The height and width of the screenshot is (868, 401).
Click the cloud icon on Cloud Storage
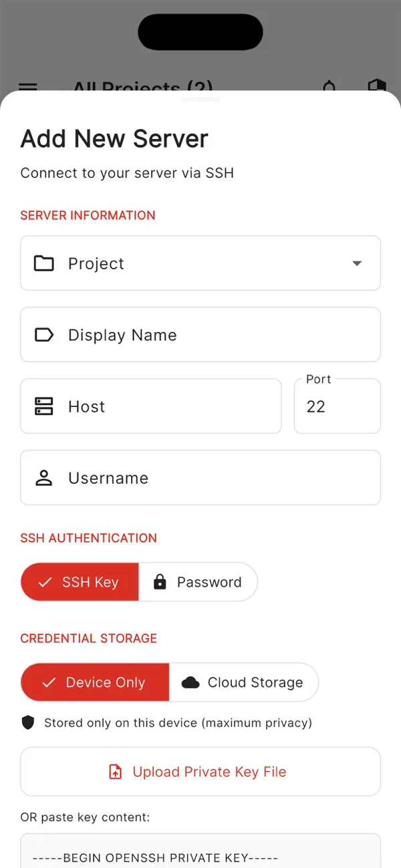pyautogui.click(x=190, y=682)
